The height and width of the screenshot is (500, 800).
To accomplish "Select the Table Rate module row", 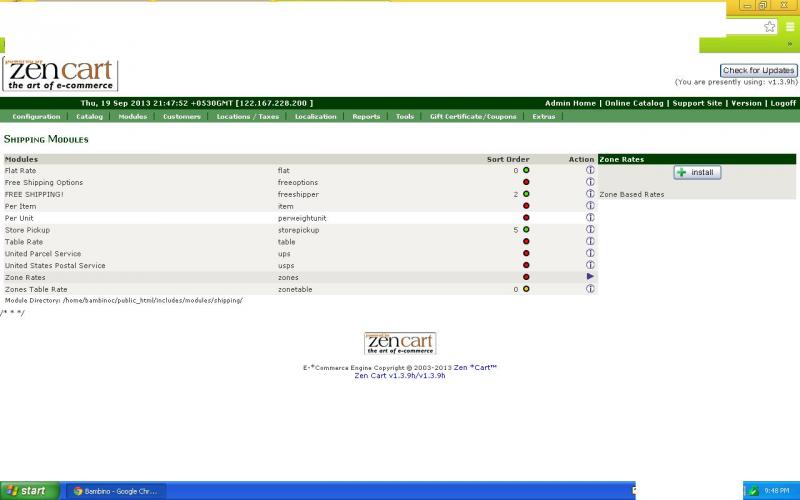I will (301, 241).
